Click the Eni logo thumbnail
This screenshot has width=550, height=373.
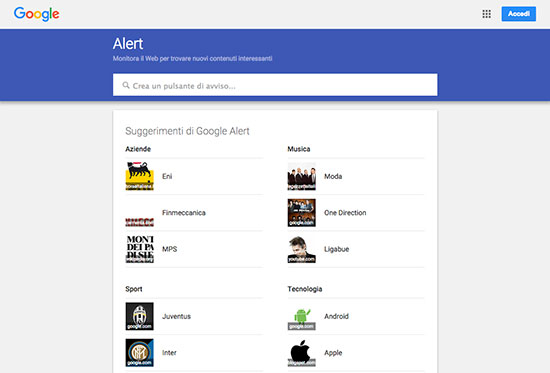point(140,176)
